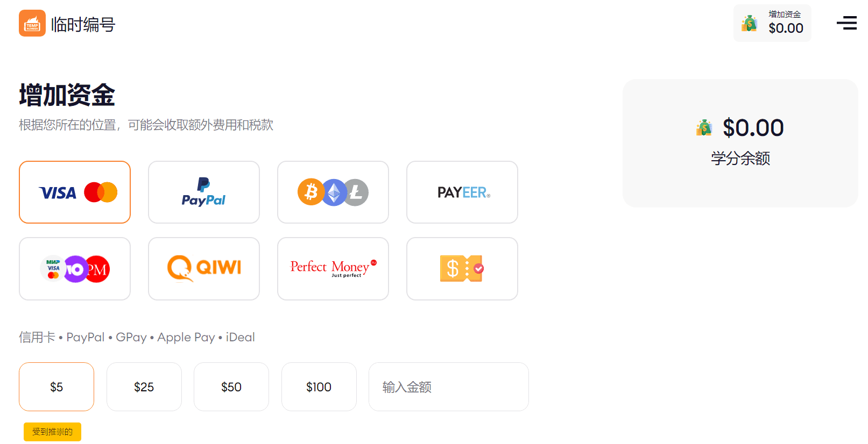This screenshot has width=868, height=444.
Task: Pick the $100 top-up amount
Action: coord(319,387)
